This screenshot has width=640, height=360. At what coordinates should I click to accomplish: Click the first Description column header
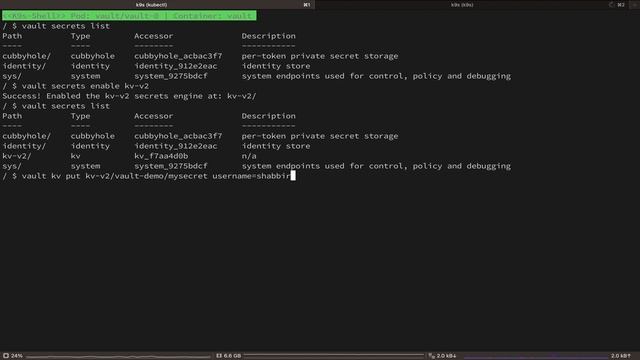tap(269, 36)
